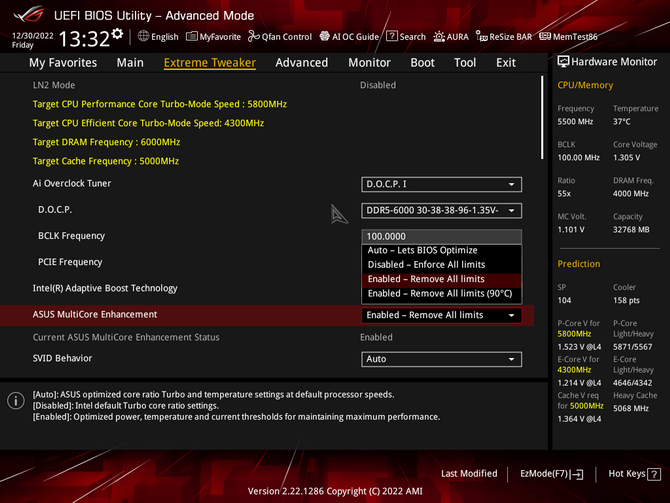The width and height of the screenshot is (670, 503).
Task: Click Target CPU Efficient Core Turbo-Mode Speed text
Action: [148, 123]
